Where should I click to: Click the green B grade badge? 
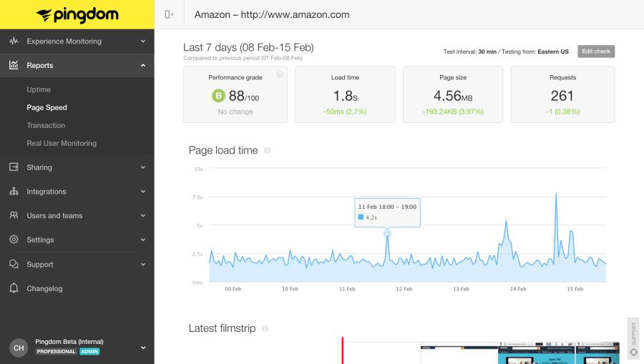click(218, 96)
